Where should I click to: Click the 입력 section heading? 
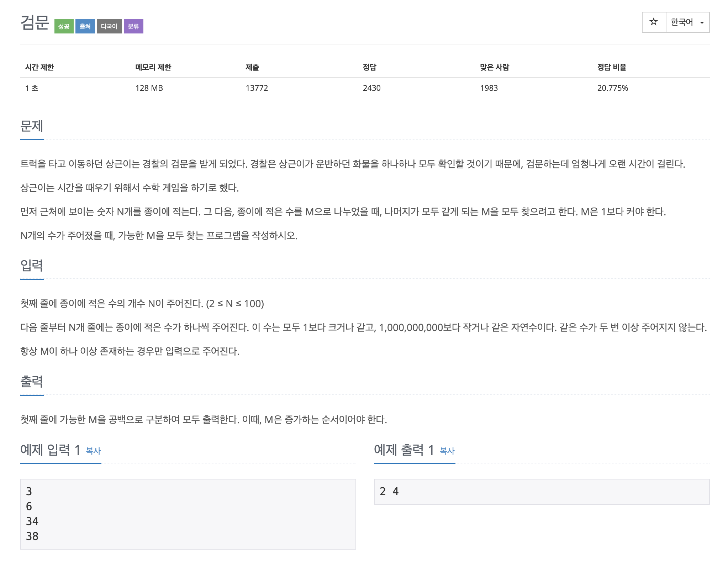click(32, 265)
